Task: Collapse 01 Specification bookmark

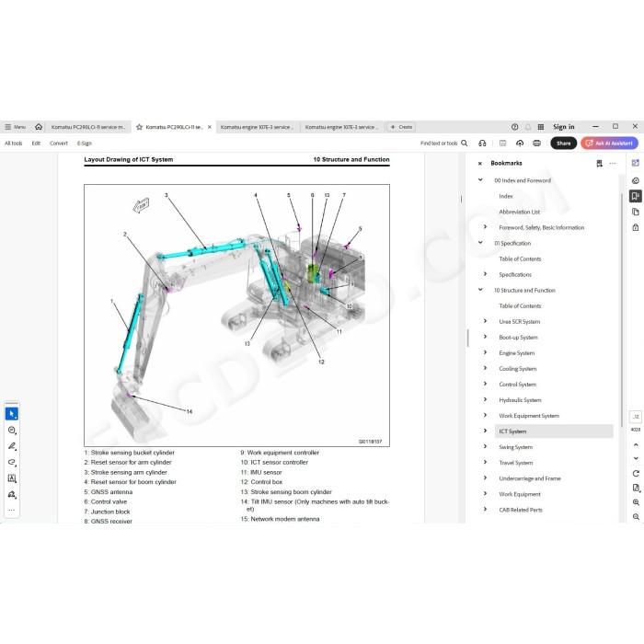Action: (x=480, y=243)
